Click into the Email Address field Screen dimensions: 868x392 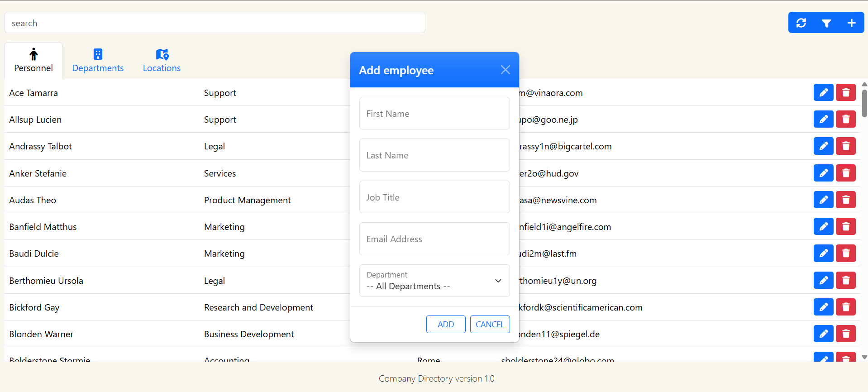point(434,239)
